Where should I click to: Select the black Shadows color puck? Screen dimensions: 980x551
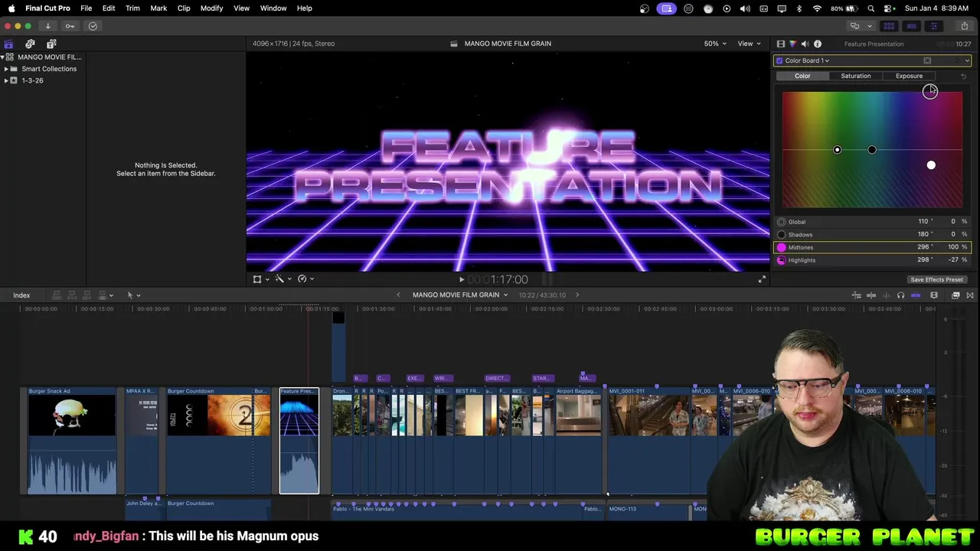point(872,150)
